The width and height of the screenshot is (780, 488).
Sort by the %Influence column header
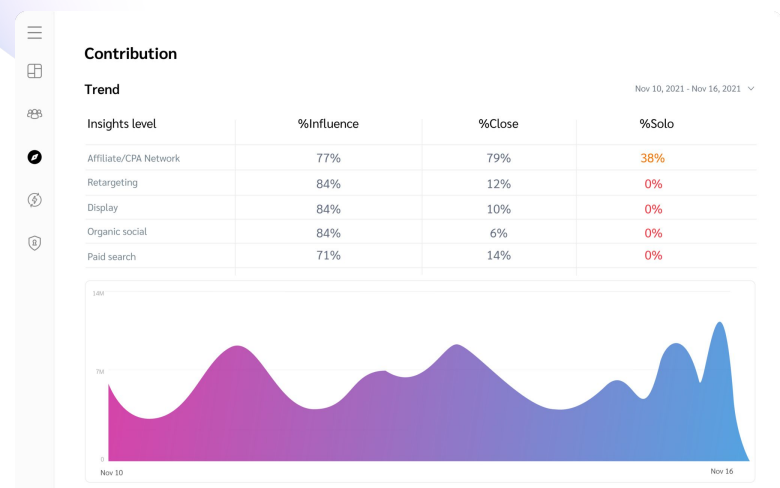328,124
